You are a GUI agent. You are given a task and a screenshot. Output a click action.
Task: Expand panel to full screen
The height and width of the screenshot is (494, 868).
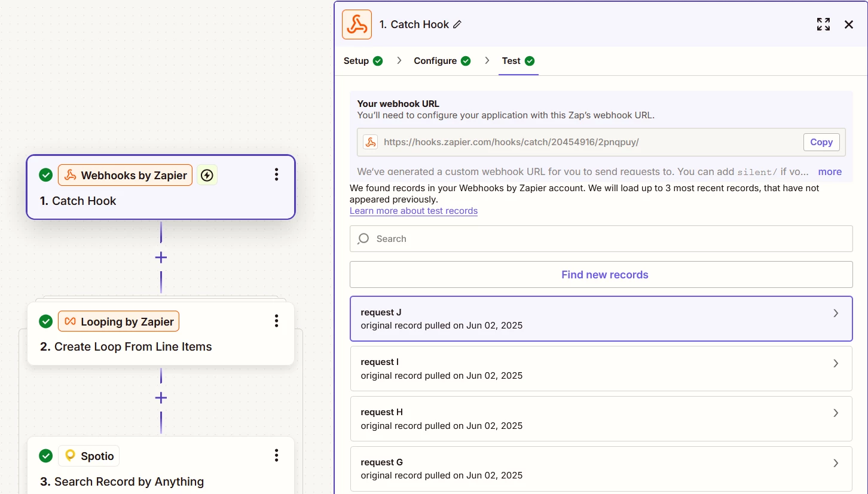[823, 24]
